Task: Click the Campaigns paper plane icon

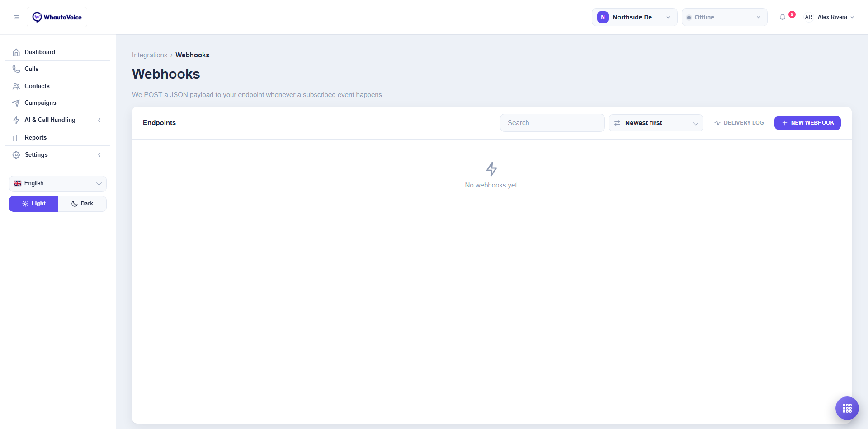Action: click(x=16, y=103)
